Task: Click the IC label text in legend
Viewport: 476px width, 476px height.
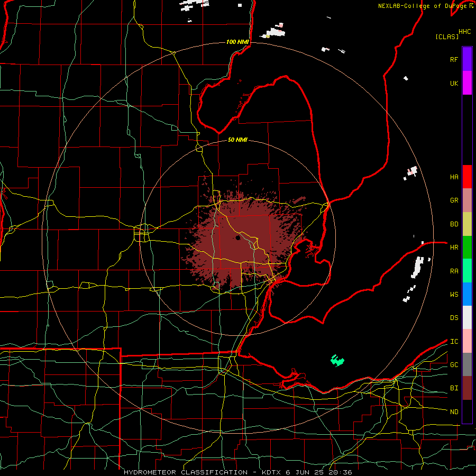Action: coord(454,342)
